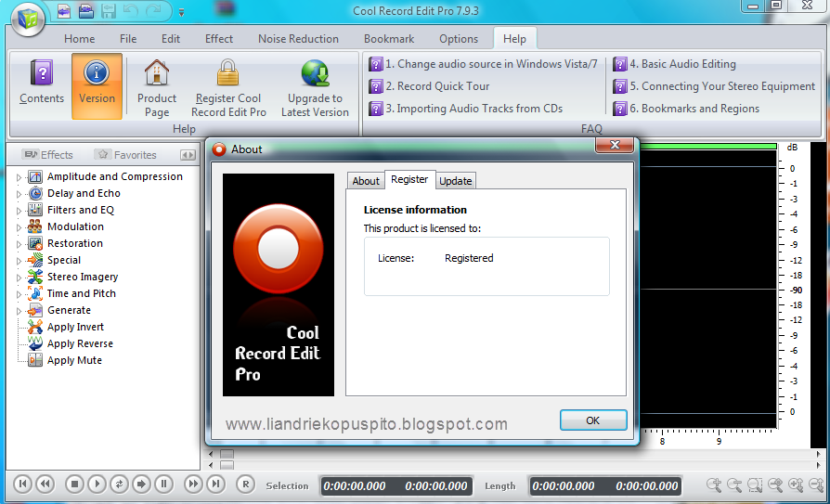Image resolution: width=830 pixels, height=504 pixels.
Task: Switch to the Noise Reduction ribbon tab
Action: pyautogui.click(x=299, y=39)
